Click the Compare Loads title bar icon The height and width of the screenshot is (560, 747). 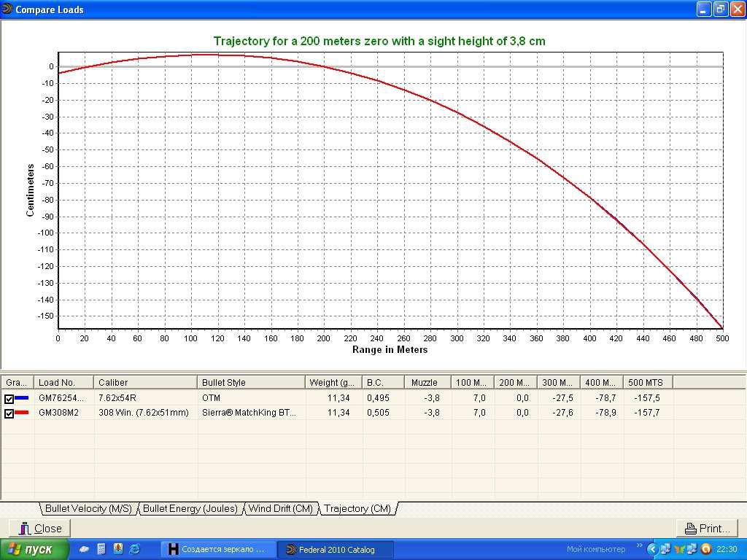[7, 9]
